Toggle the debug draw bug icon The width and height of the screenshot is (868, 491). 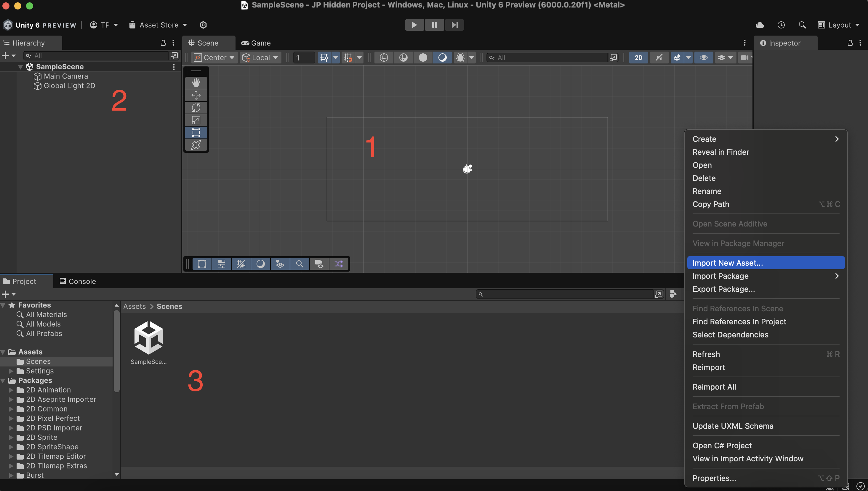(460, 58)
